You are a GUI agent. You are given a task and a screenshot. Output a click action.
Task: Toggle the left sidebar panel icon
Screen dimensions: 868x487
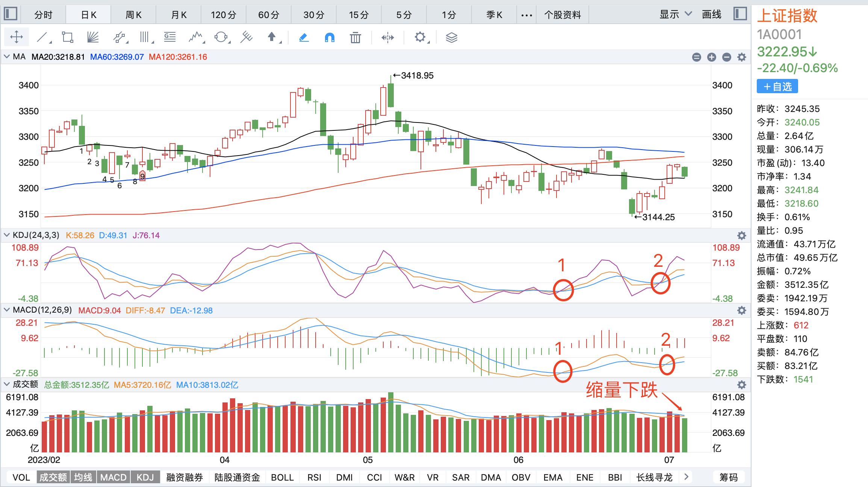click(x=11, y=14)
